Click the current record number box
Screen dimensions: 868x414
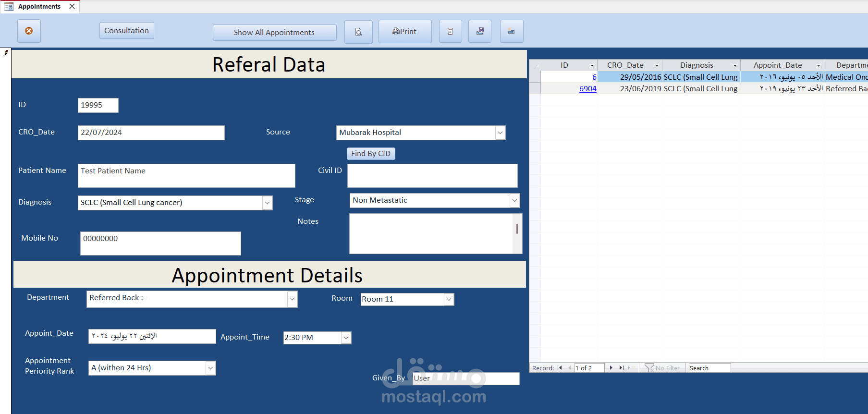[x=589, y=368]
